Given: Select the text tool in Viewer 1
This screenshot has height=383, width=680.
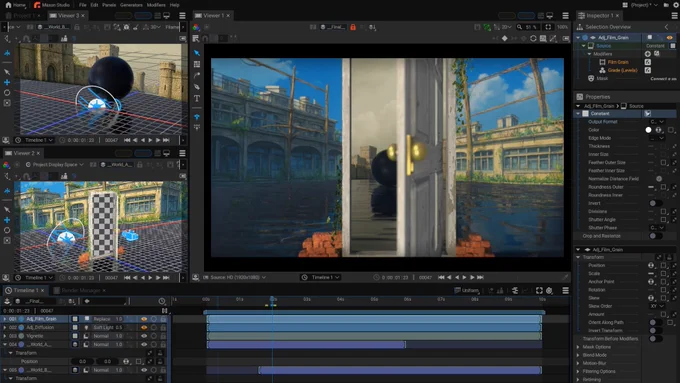Looking at the screenshot, I should pos(197,98).
